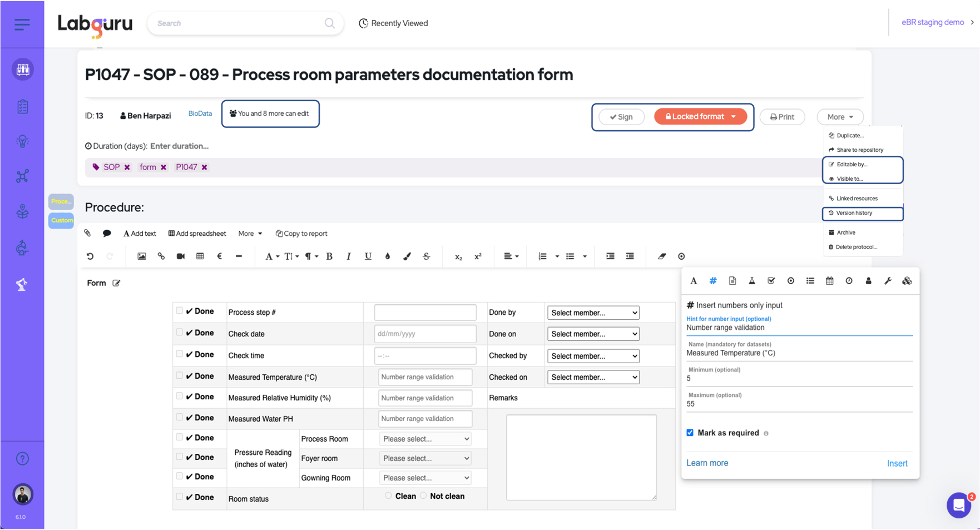Open the text input widget in the insert panel

click(694, 281)
